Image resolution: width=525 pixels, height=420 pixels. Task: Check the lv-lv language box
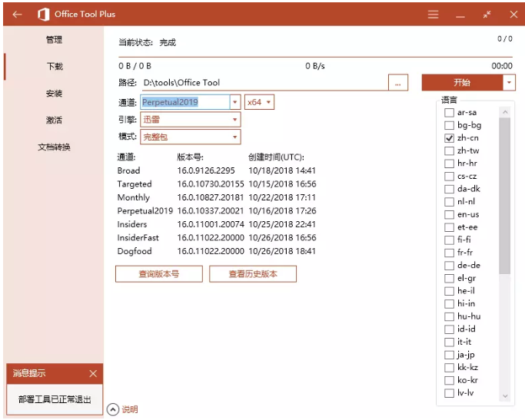pyautogui.click(x=449, y=393)
